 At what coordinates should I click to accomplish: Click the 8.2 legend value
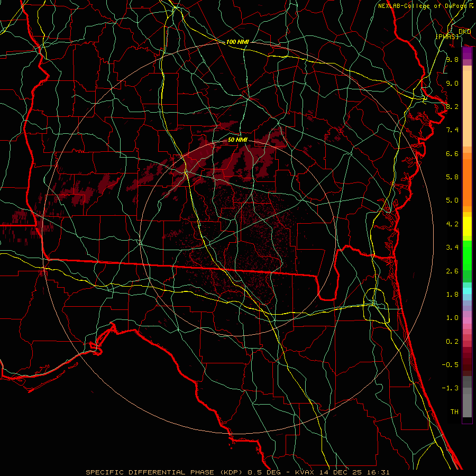452,106
